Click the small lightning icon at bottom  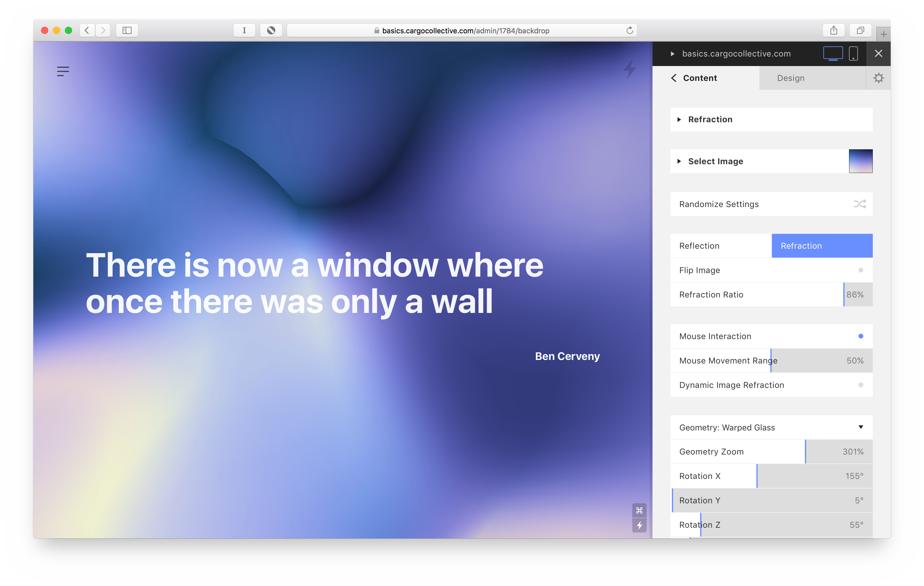tap(639, 525)
